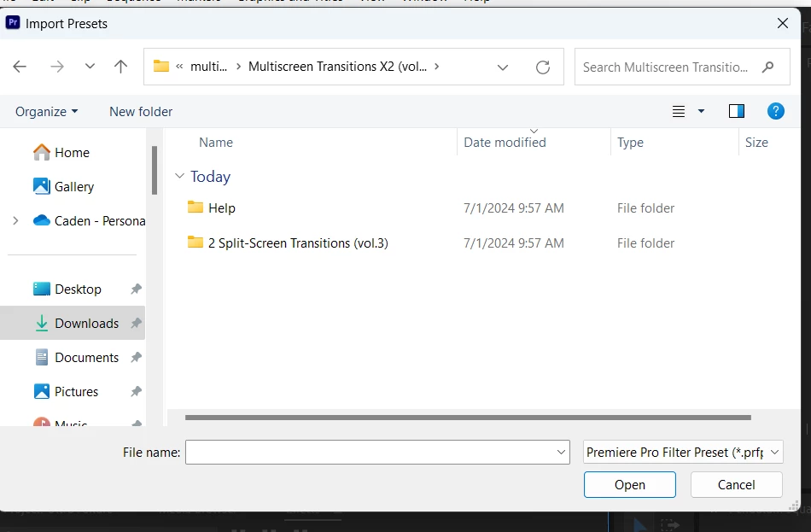811x532 pixels.
Task: Open the Organize menu
Action: coord(47,111)
